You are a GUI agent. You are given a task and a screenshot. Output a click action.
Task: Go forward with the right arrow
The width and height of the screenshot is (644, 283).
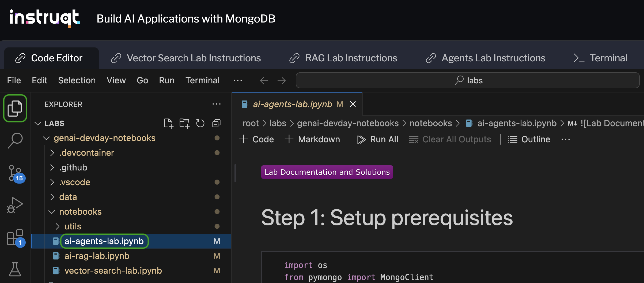(x=282, y=80)
